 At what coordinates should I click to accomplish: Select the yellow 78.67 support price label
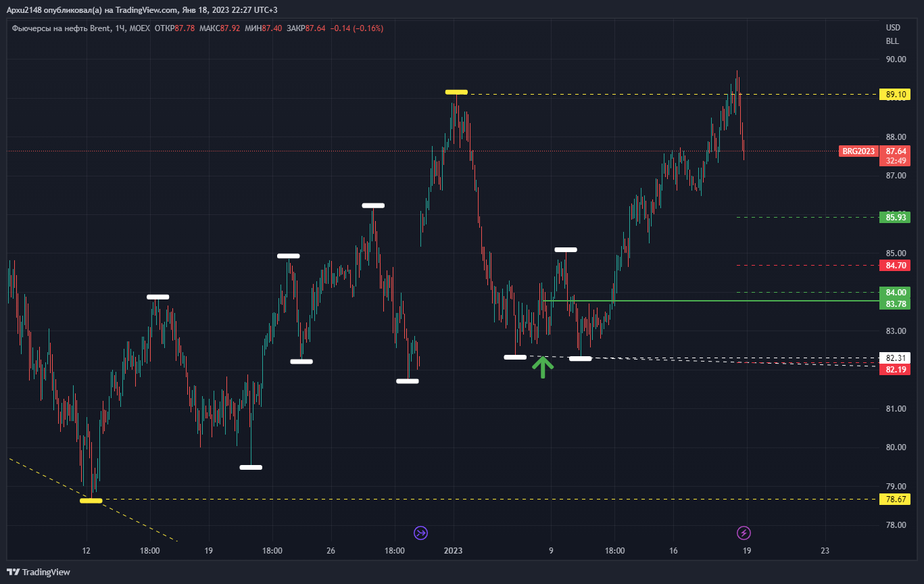(x=896, y=500)
